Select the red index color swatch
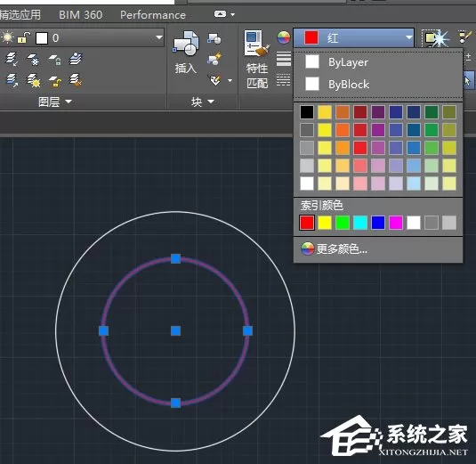 [307, 223]
